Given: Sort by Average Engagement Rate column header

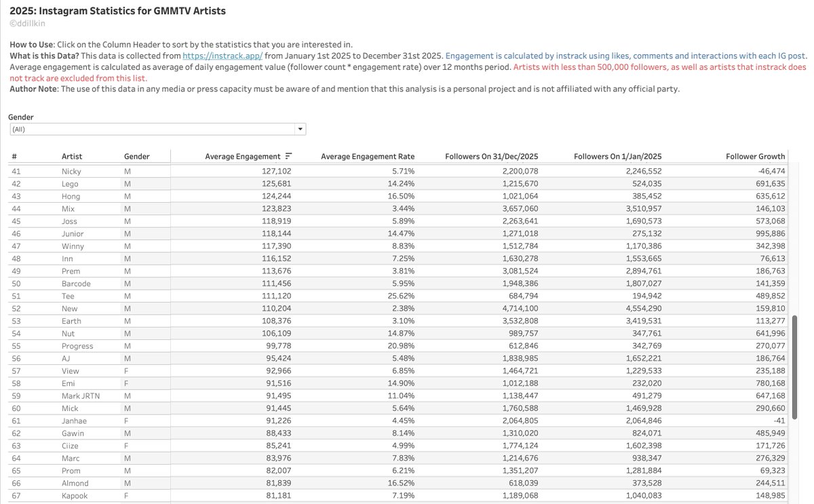Looking at the screenshot, I should coord(368,157).
